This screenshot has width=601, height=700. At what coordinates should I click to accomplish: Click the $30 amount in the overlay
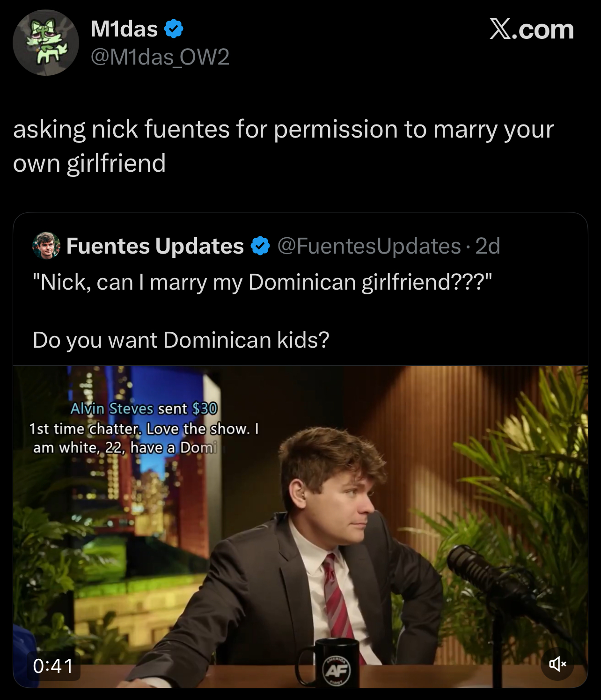click(x=205, y=409)
